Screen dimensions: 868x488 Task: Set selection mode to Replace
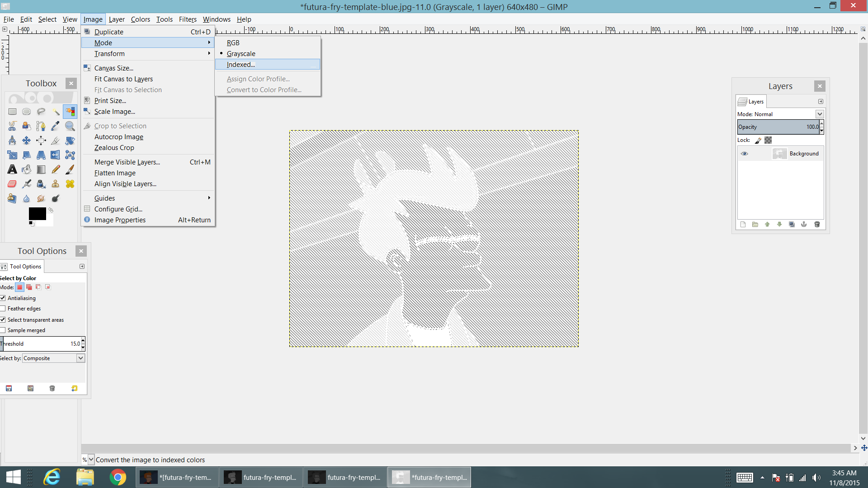click(19, 287)
